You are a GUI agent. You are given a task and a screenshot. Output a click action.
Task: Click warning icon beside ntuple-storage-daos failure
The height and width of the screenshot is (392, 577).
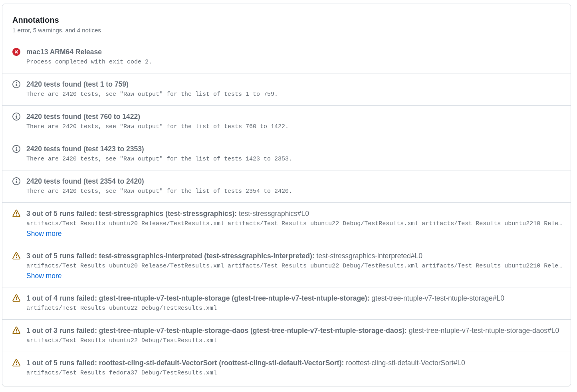coord(16,331)
